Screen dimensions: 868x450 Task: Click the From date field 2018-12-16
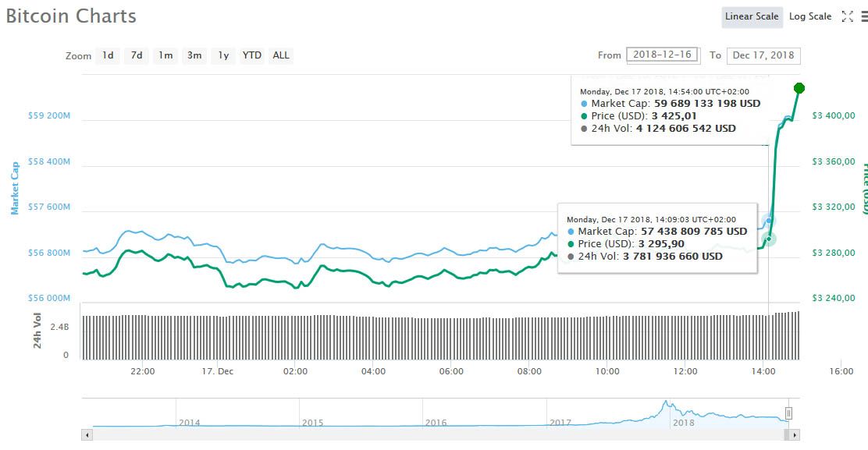click(x=663, y=55)
